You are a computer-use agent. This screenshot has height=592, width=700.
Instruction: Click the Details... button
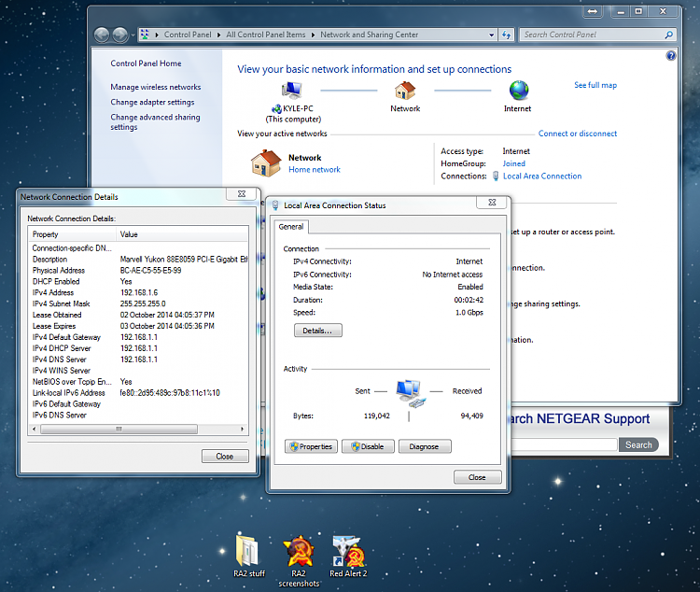(318, 331)
